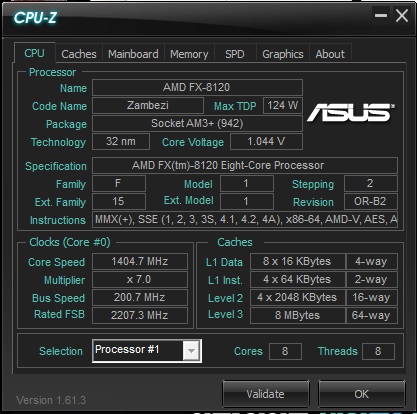Viewport: 417px width, 414px height.
Task: Close the CPU-Z window
Action: click(402, 15)
